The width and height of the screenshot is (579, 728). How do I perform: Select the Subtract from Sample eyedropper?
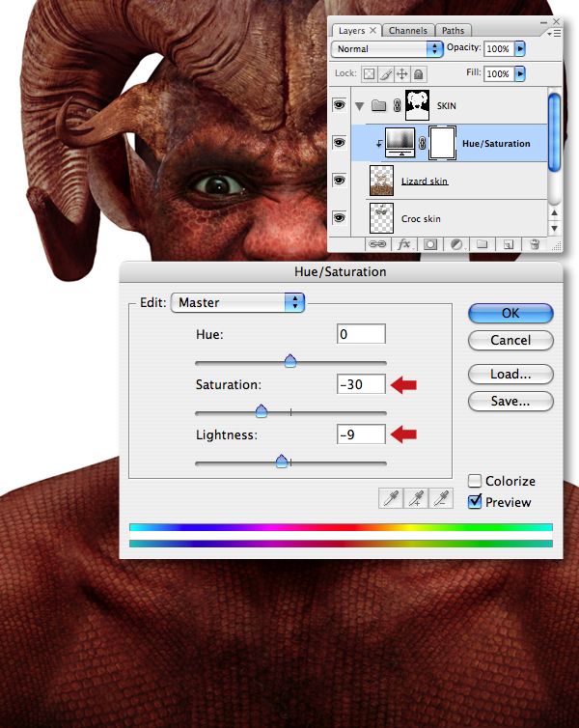tap(441, 498)
